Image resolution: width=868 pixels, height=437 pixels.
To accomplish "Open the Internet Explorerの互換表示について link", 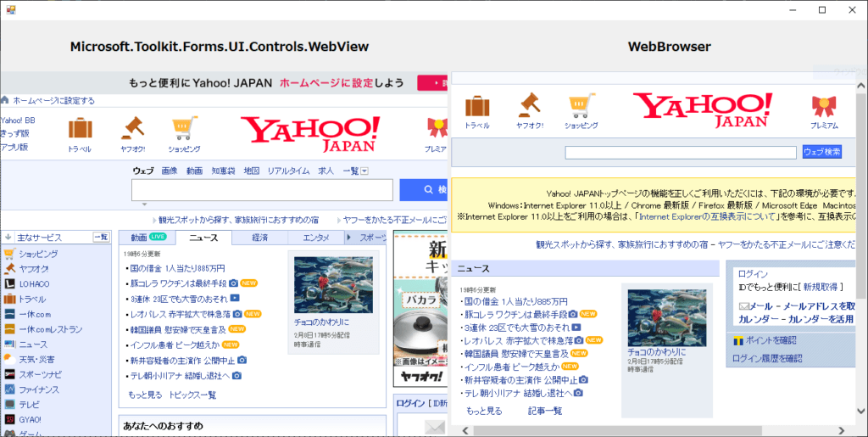I will [x=707, y=216].
